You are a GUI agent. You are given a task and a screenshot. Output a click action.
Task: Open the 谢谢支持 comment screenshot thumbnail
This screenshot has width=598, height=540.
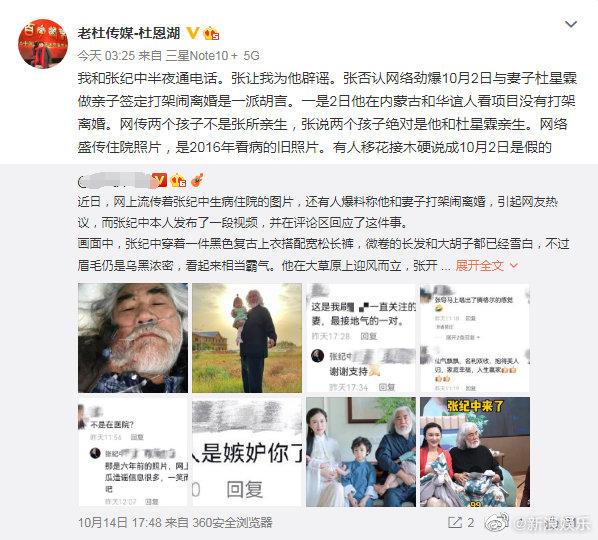pos(361,338)
